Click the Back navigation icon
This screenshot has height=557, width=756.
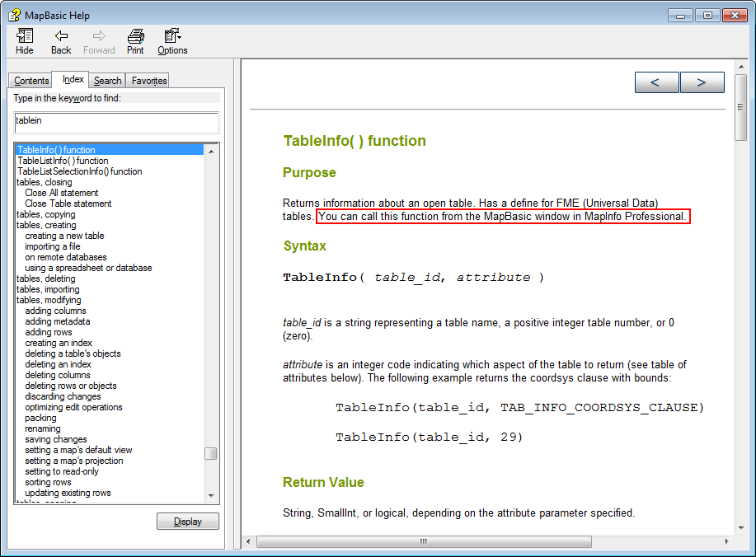(60, 40)
